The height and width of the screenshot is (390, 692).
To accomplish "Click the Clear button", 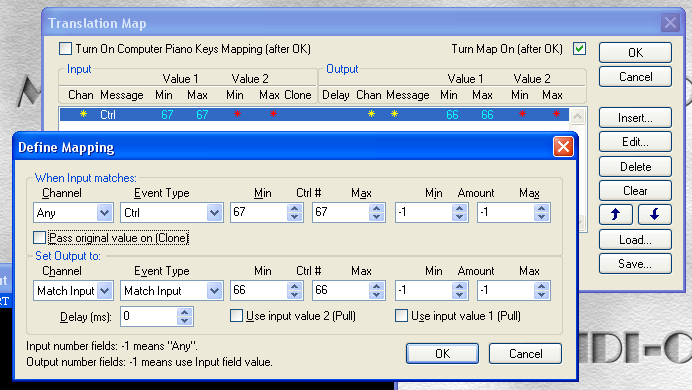I will (x=636, y=191).
